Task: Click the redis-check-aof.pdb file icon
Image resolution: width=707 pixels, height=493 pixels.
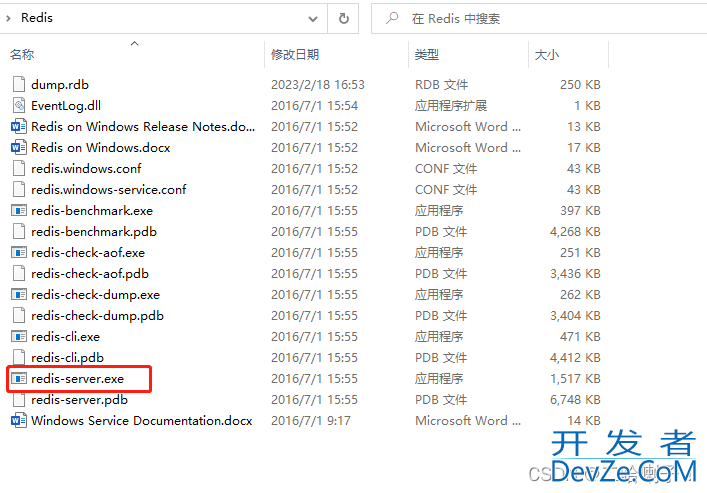Action: click(x=19, y=273)
